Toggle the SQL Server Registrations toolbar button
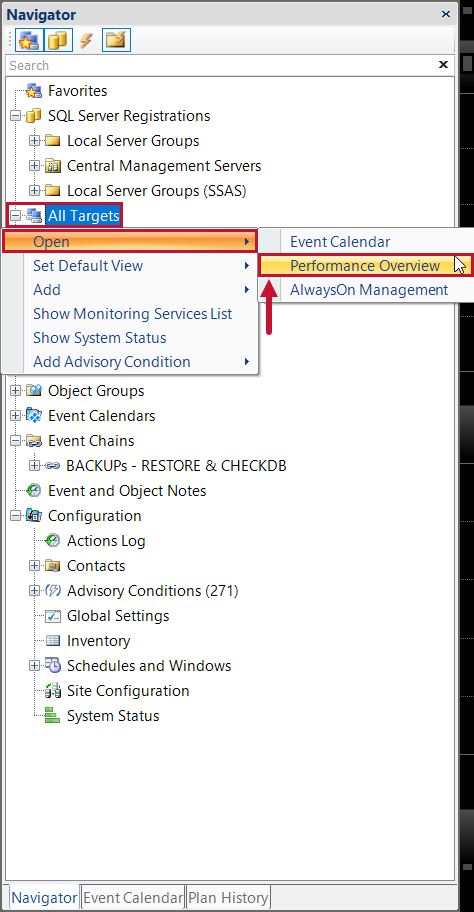The height and width of the screenshot is (912, 474). tap(58, 40)
